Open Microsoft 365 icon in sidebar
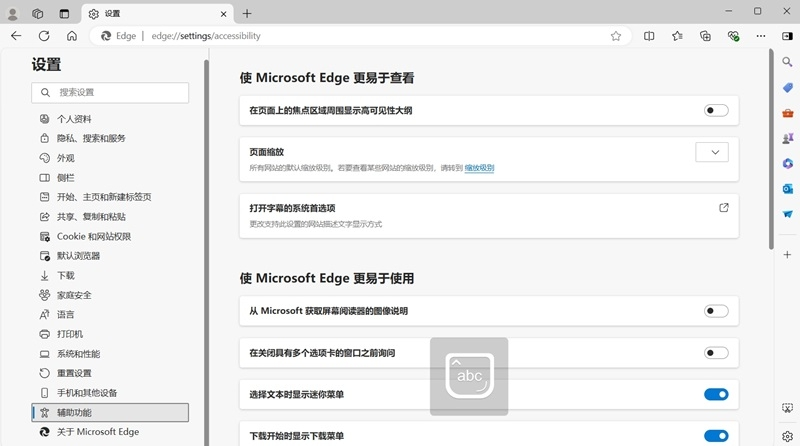800x446 pixels. click(787, 163)
